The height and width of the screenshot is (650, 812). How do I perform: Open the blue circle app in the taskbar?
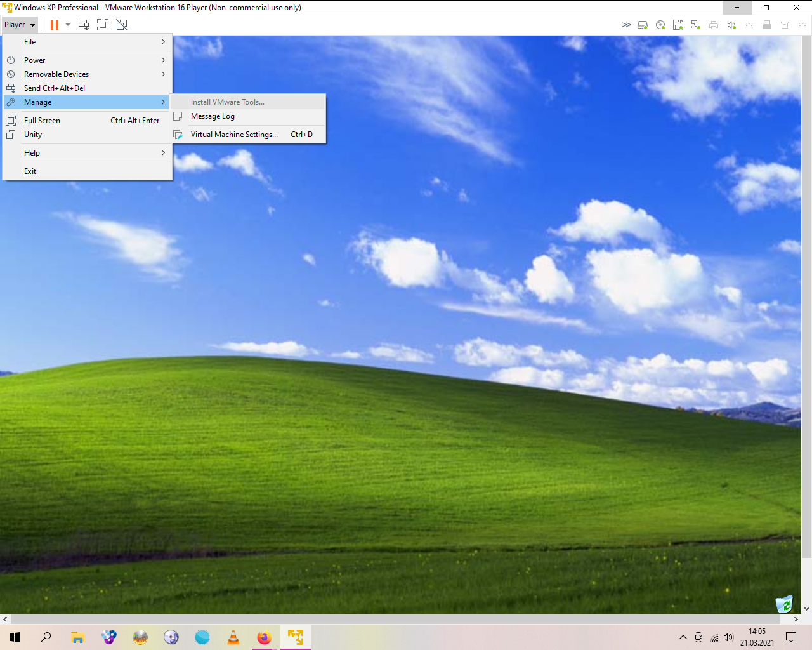tap(202, 637)
